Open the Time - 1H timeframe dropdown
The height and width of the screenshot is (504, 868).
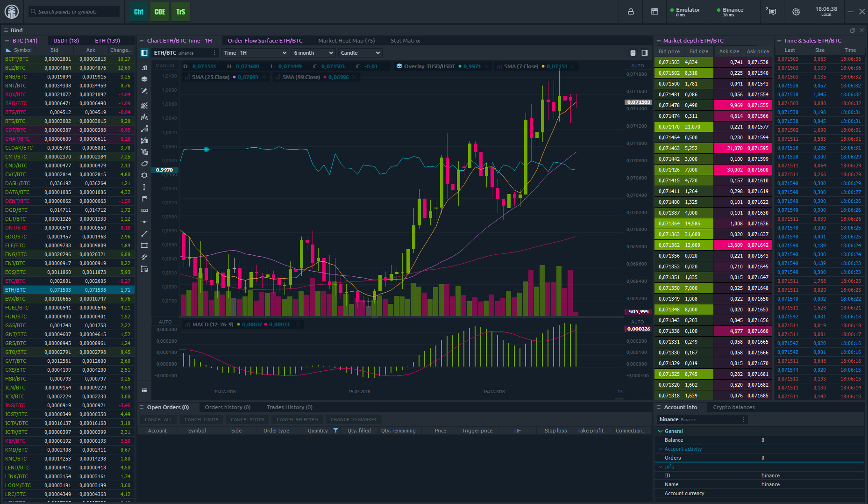pos(255,52)
